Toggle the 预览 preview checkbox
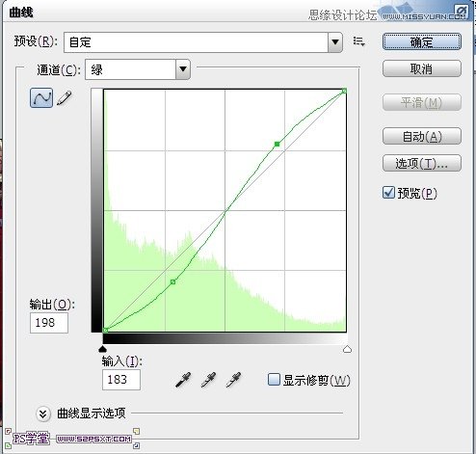 (x=388, y=193)
